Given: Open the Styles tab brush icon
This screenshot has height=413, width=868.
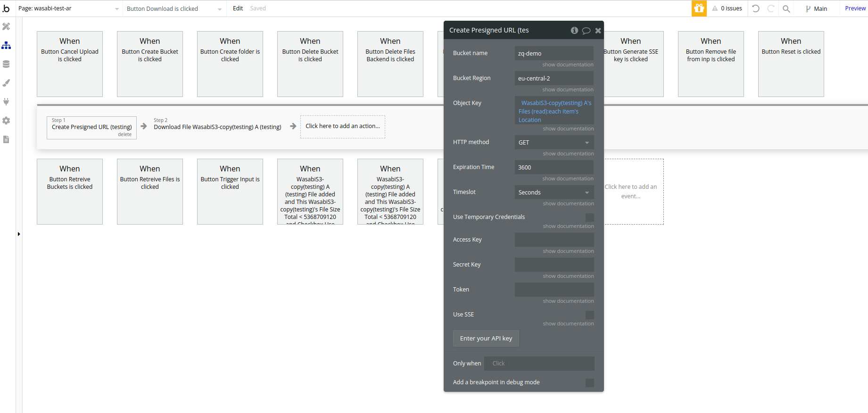Looking at the screenshot, I should (x=6, y=83).
